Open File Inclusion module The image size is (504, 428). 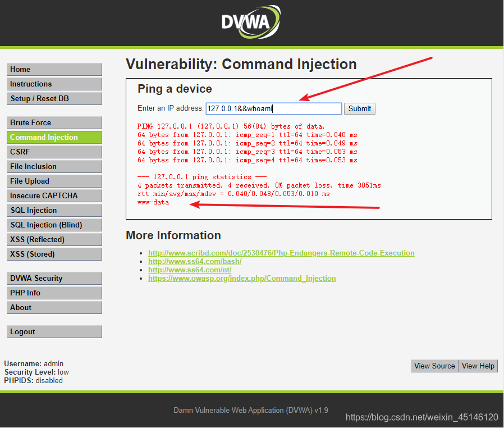tap(54, 167)
